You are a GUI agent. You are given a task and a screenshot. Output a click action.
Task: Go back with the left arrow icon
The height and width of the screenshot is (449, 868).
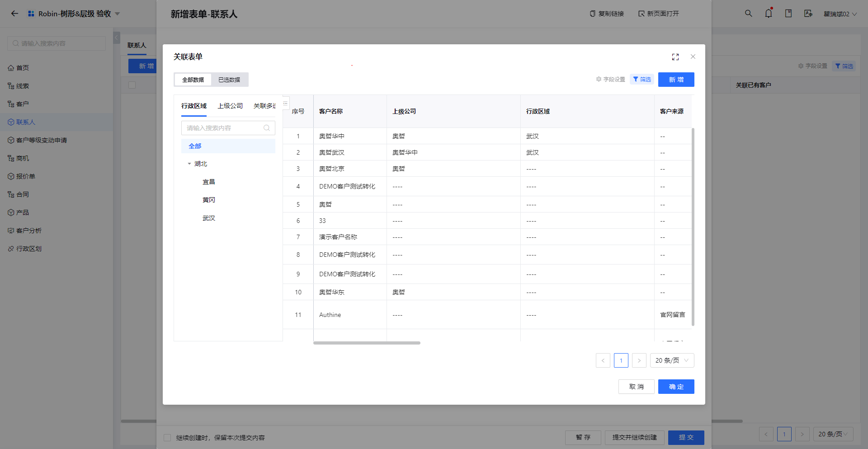(14, 14)
